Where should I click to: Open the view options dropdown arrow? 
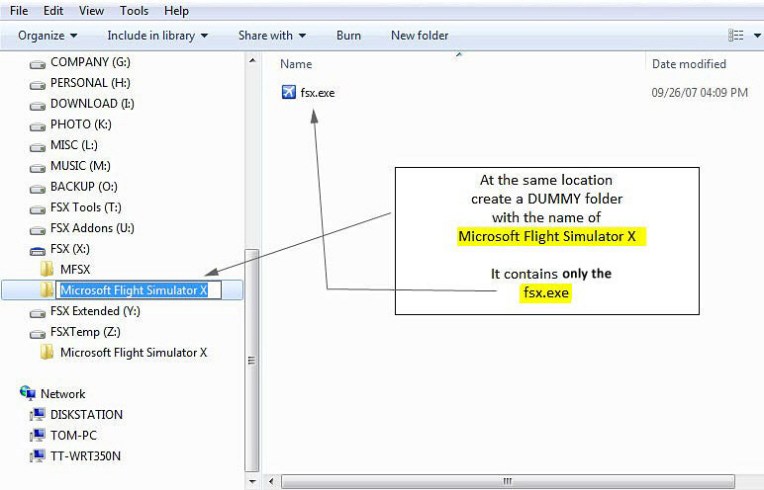(757, 35)
